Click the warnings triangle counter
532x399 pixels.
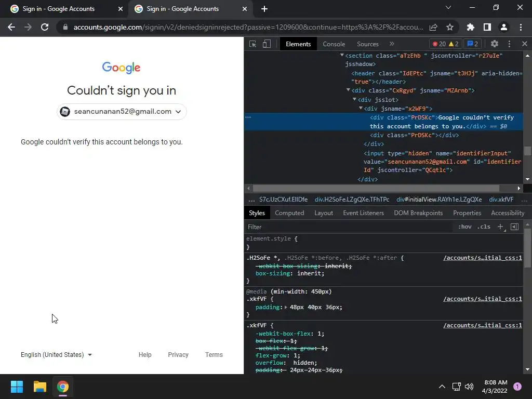[x=454, y=44]
